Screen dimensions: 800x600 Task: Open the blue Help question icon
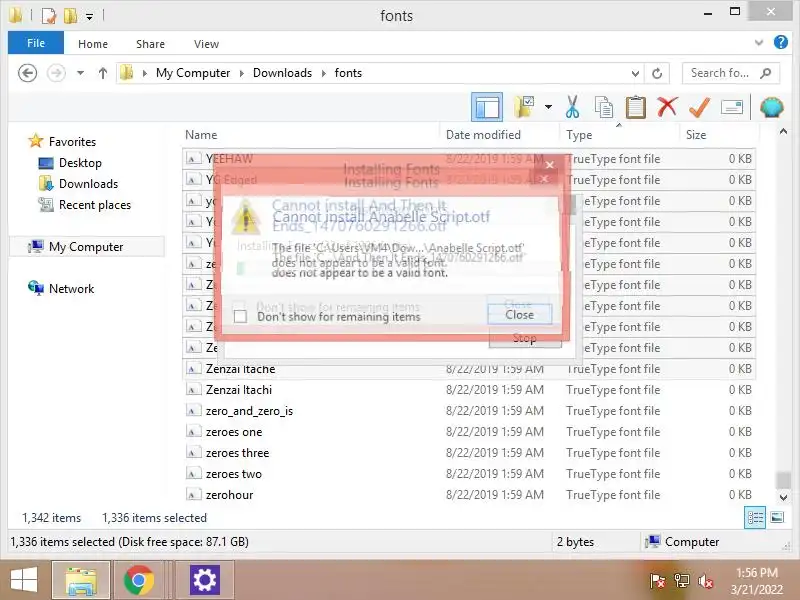coord(781,42)
